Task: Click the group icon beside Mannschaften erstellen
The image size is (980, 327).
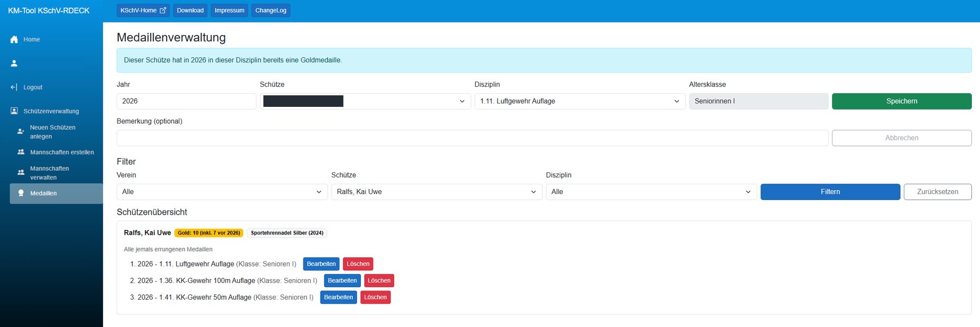Action: pos(21,152)
